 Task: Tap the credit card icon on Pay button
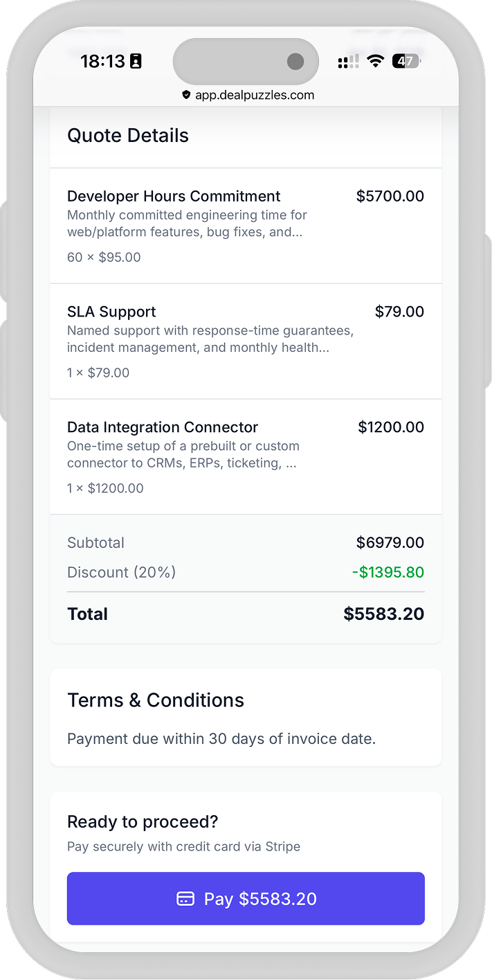click(185, 899)
